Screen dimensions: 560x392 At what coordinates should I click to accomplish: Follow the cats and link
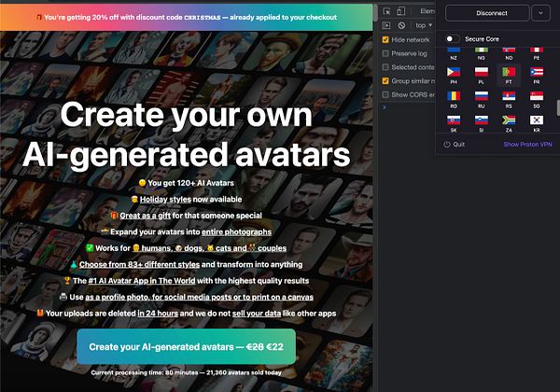click(x=227, y=248)
